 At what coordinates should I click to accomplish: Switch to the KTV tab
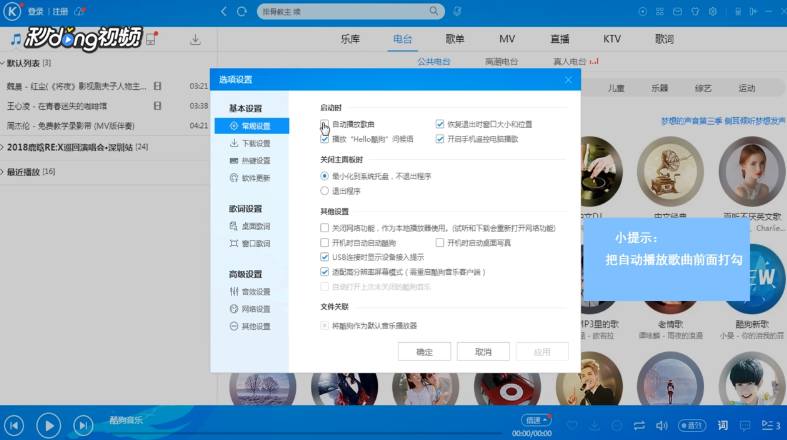coord(612,39)
